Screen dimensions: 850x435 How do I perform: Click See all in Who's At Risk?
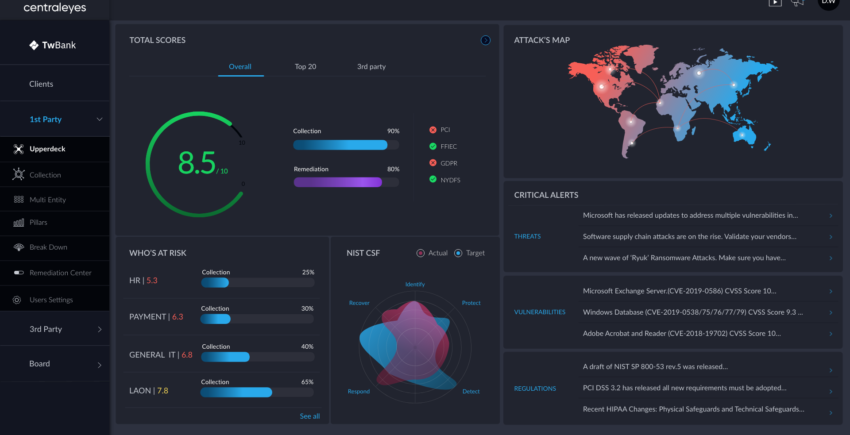tap(310, 417)
